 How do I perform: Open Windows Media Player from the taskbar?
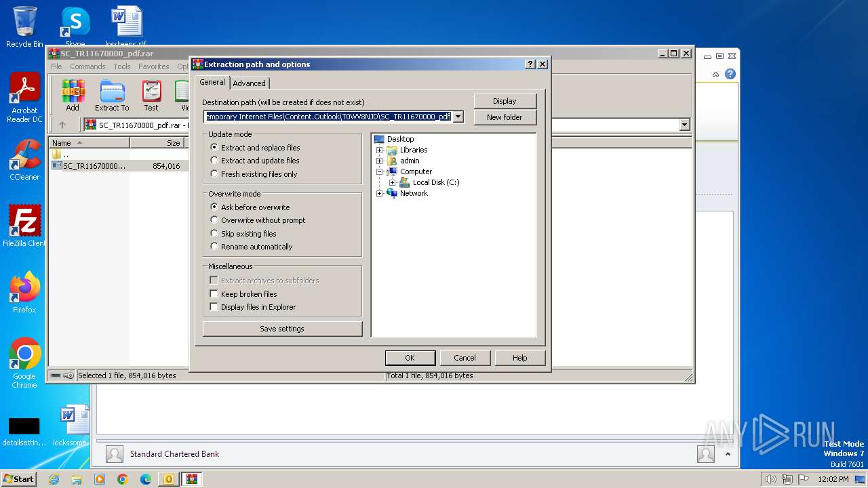coord(100,479)
